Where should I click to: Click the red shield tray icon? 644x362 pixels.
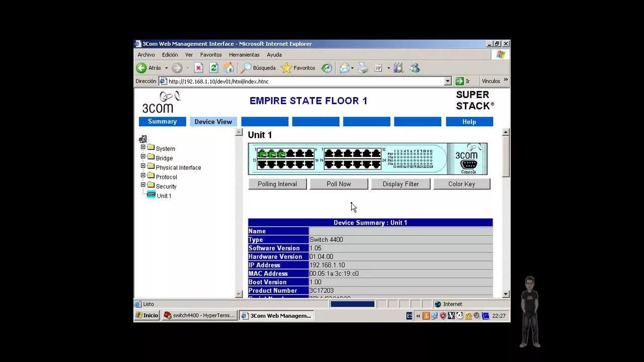pyautogui.click(x=443, y=316)
